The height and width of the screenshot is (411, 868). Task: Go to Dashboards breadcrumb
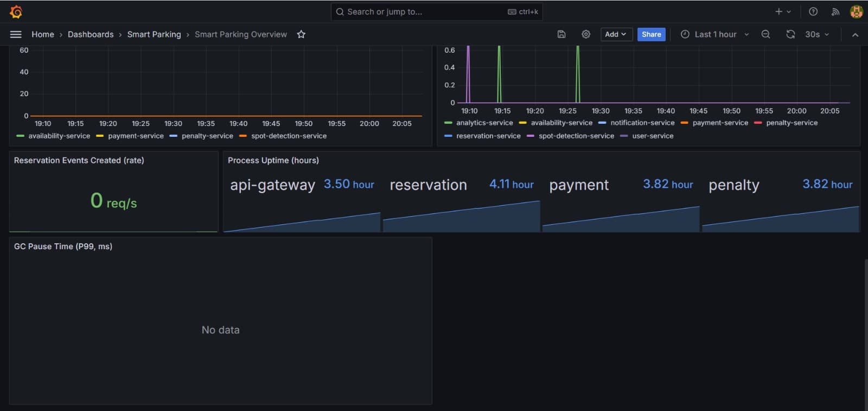coord(91,34)
